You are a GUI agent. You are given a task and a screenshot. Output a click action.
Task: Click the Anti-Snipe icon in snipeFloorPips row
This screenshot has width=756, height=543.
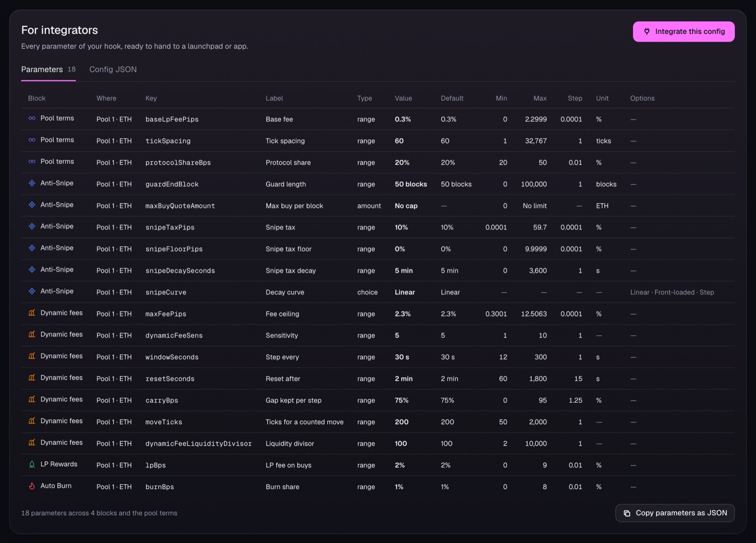32,248
